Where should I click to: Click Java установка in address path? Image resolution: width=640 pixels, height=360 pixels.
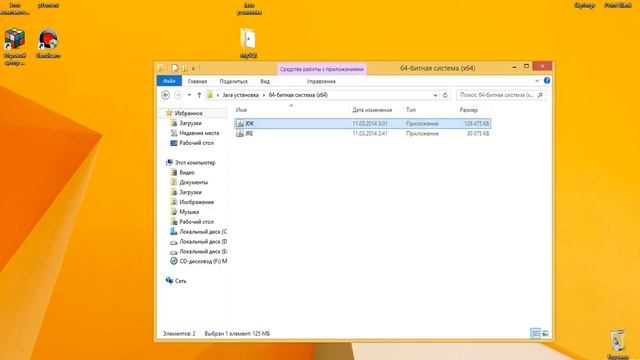click(x=240, y=95)
